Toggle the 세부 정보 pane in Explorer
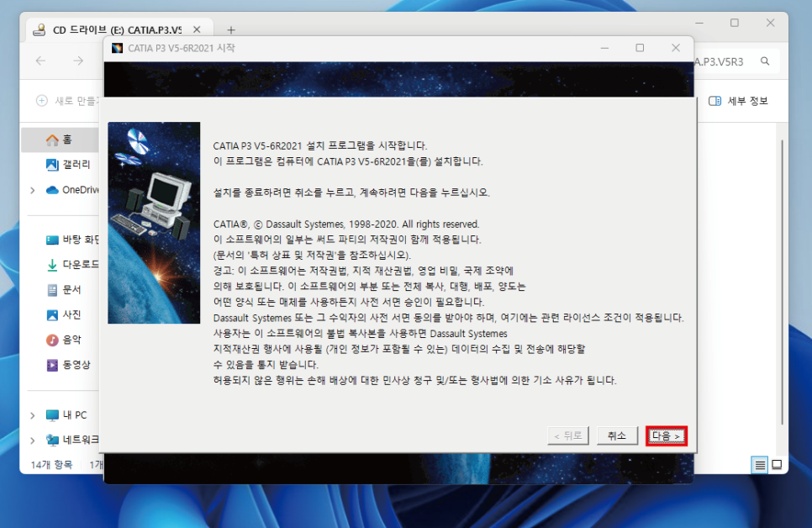This screenshot has width=812, height=528. point(738,101)
